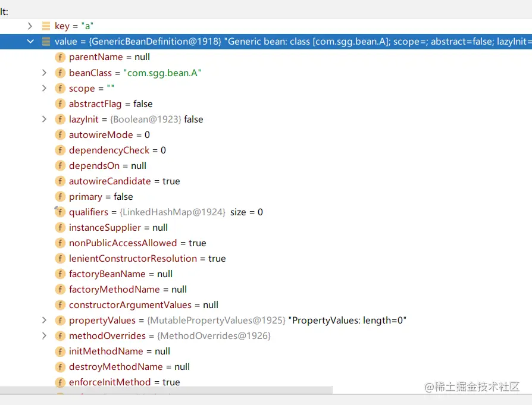Viewport: 532px width, 405px height.
Task: Click the field icon of qualifiers
Action: pyautogui.click(x=60, y=212)
